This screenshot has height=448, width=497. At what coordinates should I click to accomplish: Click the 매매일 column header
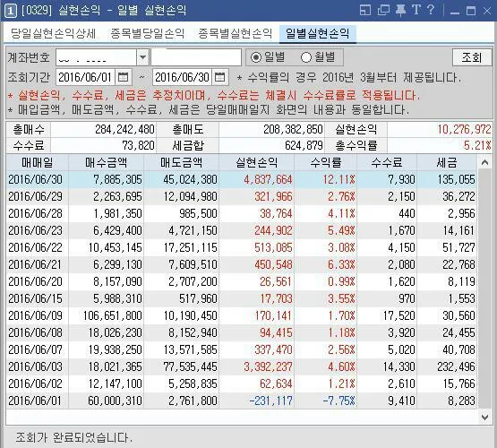coord(37,163)
